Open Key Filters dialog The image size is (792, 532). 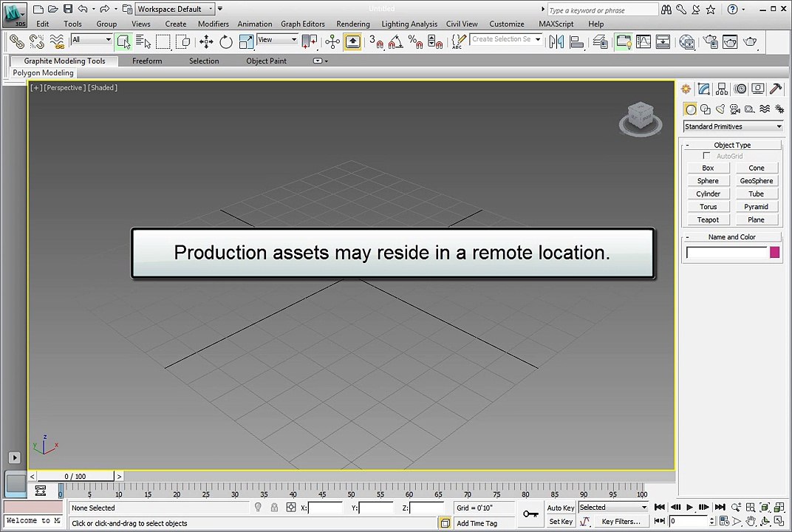621,522
